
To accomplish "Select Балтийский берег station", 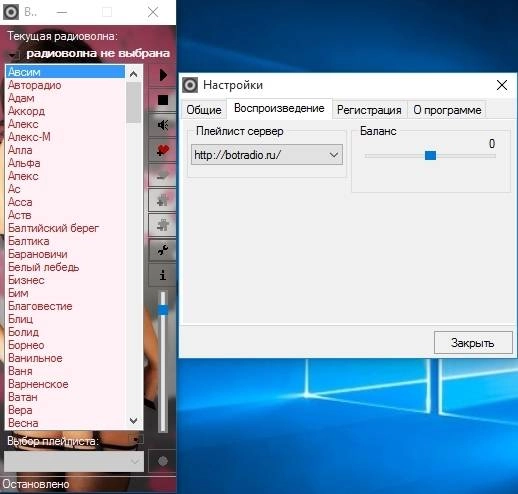I will 65,228.
